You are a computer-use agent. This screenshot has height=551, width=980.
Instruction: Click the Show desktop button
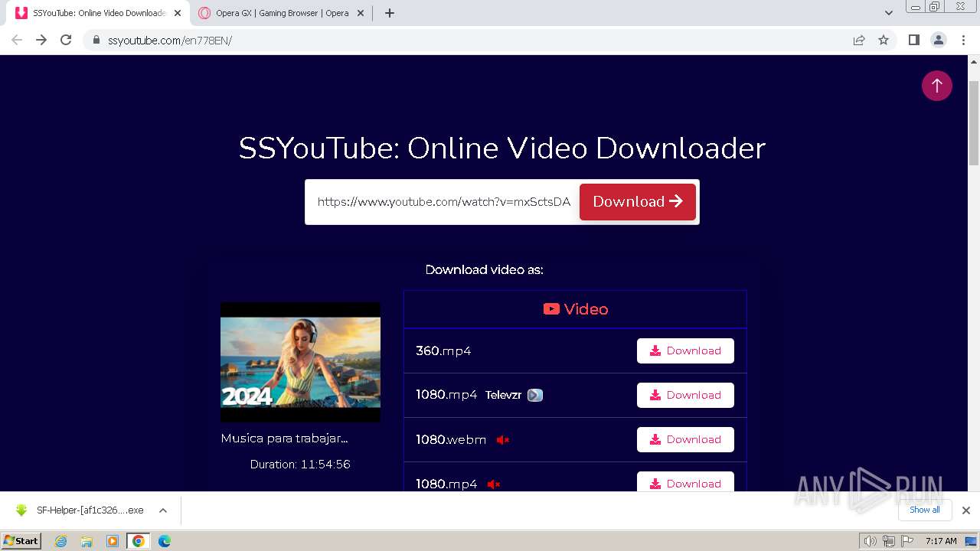(972, 541)
